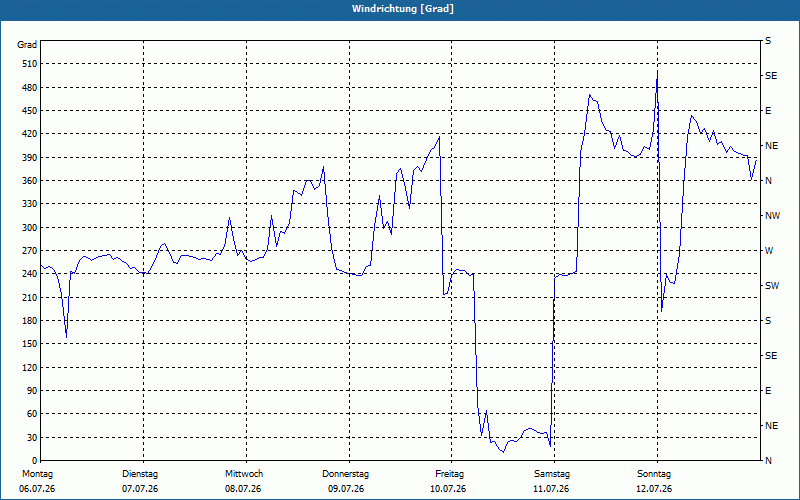Select the 300 value on the degree axis

tap(30, 228)
